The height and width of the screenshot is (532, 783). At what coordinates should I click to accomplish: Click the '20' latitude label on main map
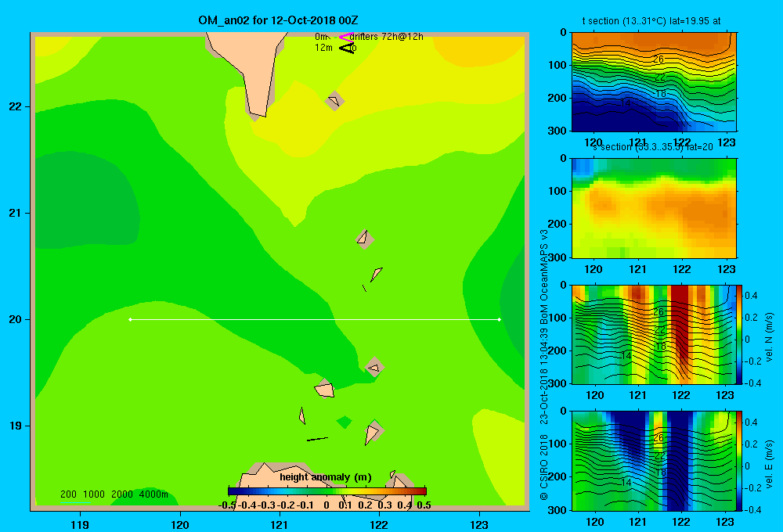[x=16, y=319]
